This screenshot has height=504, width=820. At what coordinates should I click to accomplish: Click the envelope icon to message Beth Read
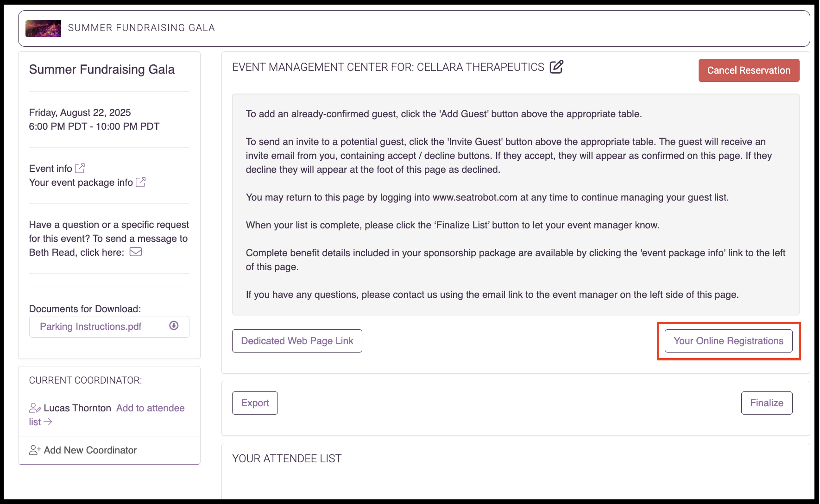(x=135, y=252)
